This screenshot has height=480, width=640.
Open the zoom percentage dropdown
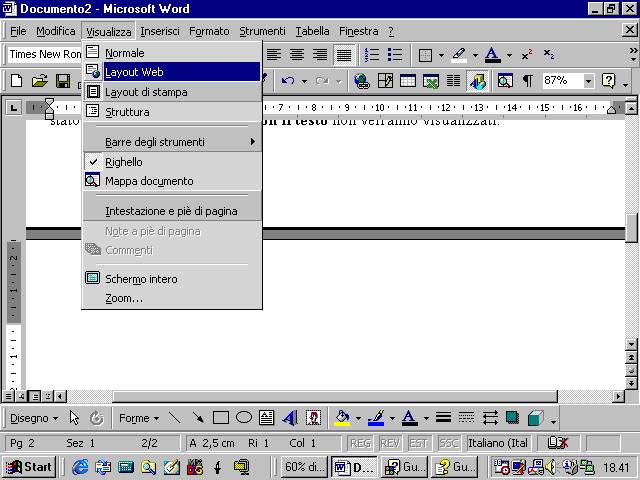[x=588, y=81]
